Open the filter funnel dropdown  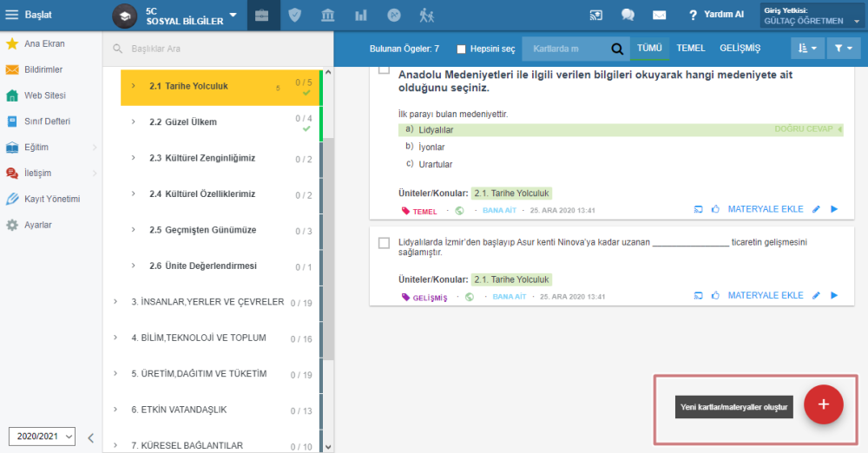[844, 49]
